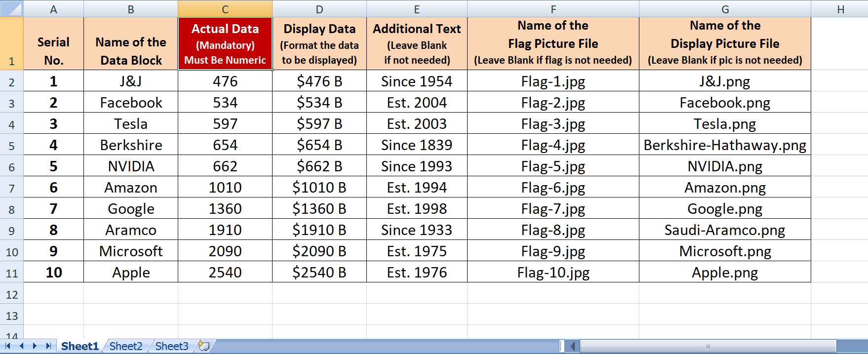Image resolution: width=868 pixels, height=354 pixels.
Task: Select the 'NVIDIA' name cell
Action: pos(131,166)
